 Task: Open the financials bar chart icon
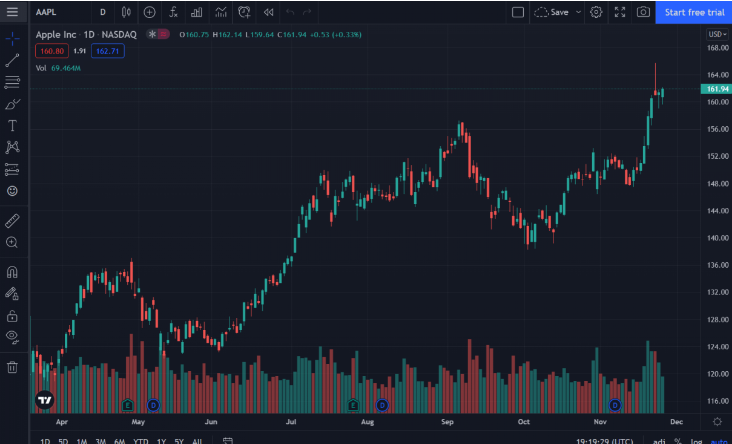(x=197, y=12)
